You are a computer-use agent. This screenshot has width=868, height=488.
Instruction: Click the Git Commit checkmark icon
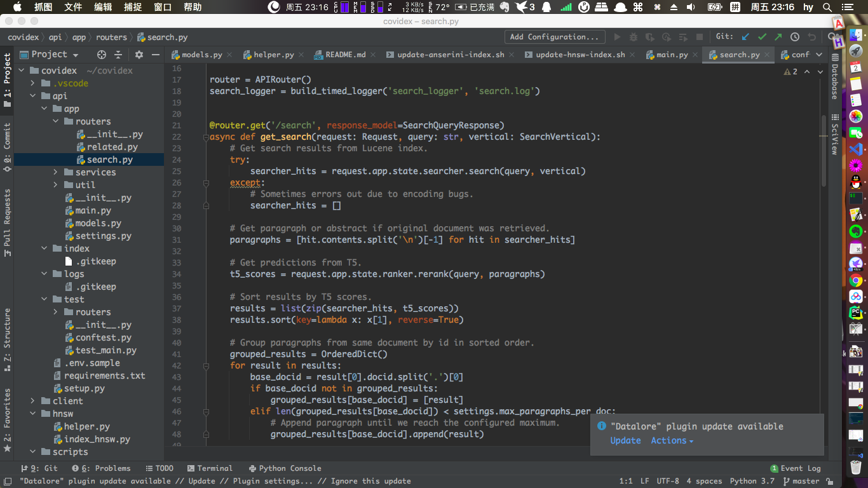(762, 37)
